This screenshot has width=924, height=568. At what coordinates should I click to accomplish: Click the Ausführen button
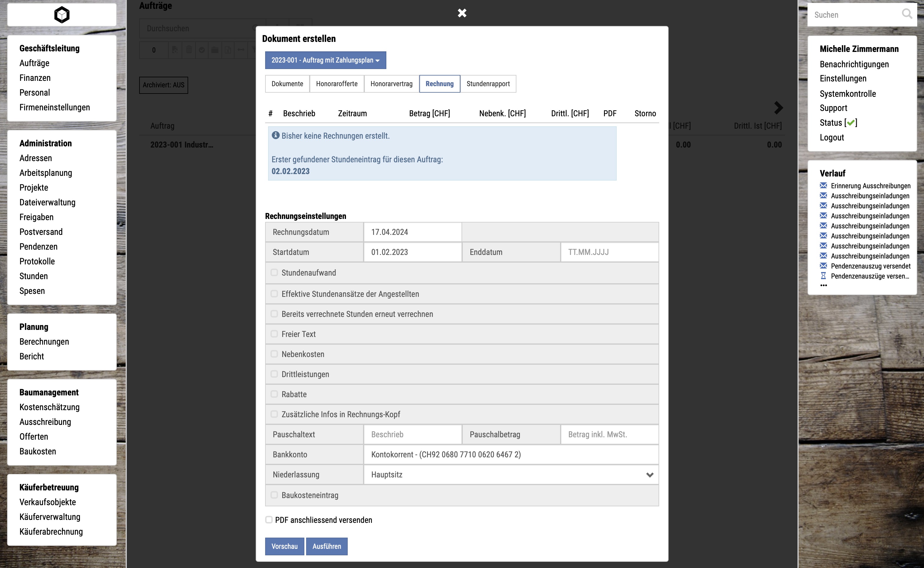click(x=327, y=546)
